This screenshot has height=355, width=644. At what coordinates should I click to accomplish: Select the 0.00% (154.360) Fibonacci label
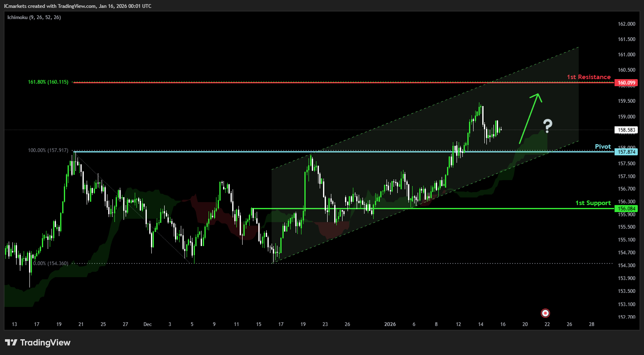click(x=51, y=263)
